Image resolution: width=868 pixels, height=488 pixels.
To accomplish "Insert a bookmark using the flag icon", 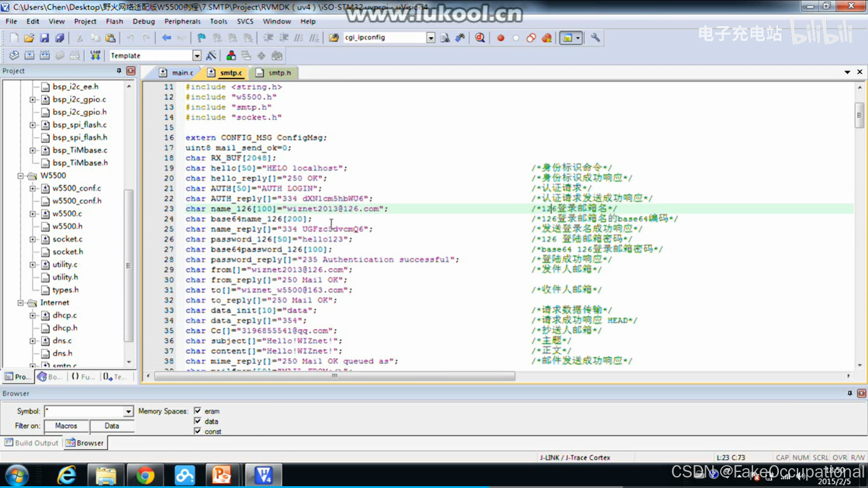I will (201, 38).
